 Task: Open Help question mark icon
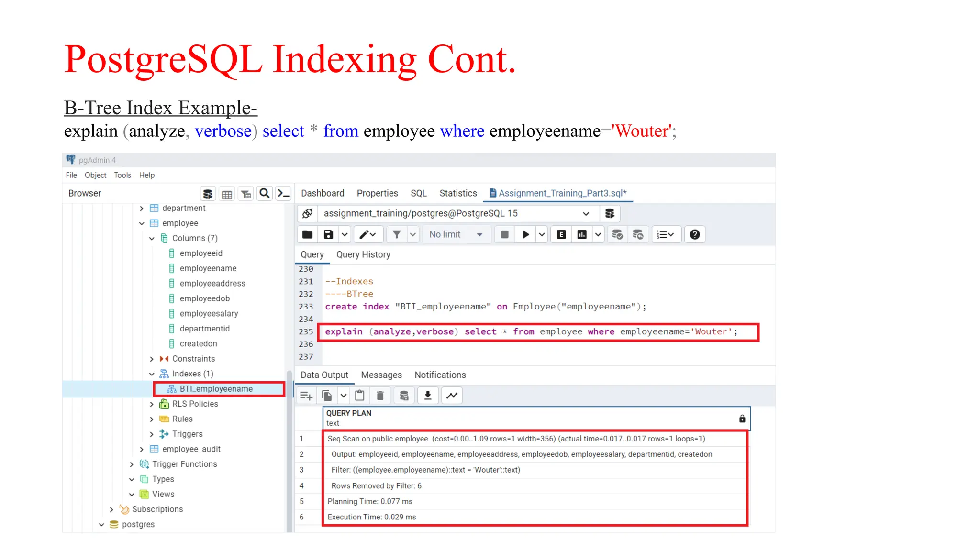(695, 234)
